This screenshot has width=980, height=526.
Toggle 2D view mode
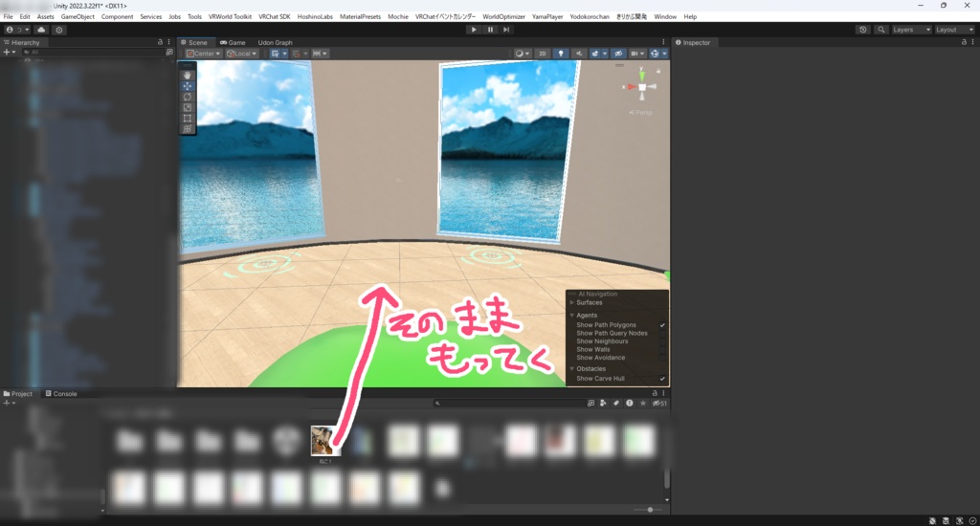tap(543, 54)
